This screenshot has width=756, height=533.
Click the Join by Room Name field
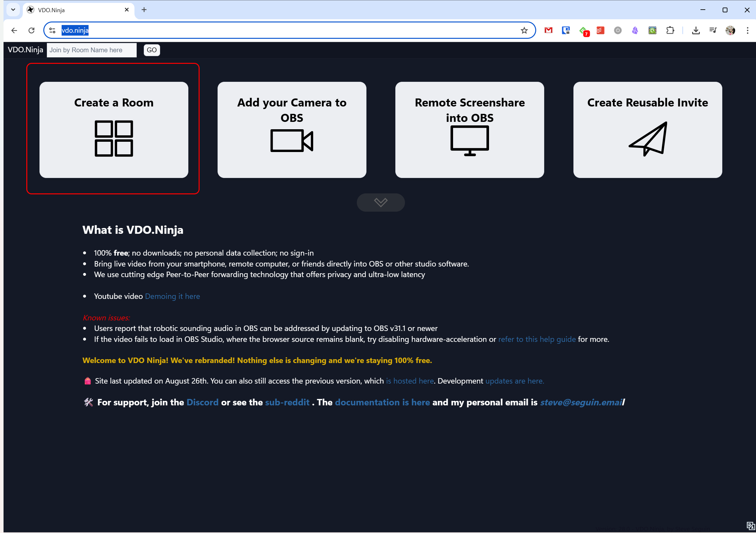coord(91,50)
